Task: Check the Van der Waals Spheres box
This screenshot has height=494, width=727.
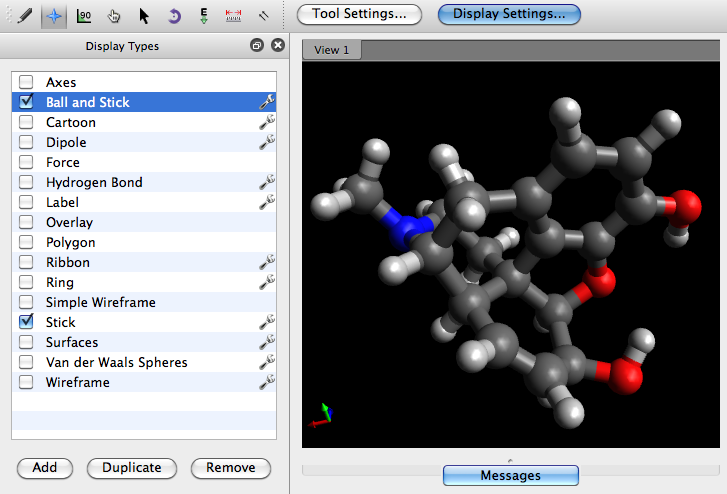Action: [26, 362]
